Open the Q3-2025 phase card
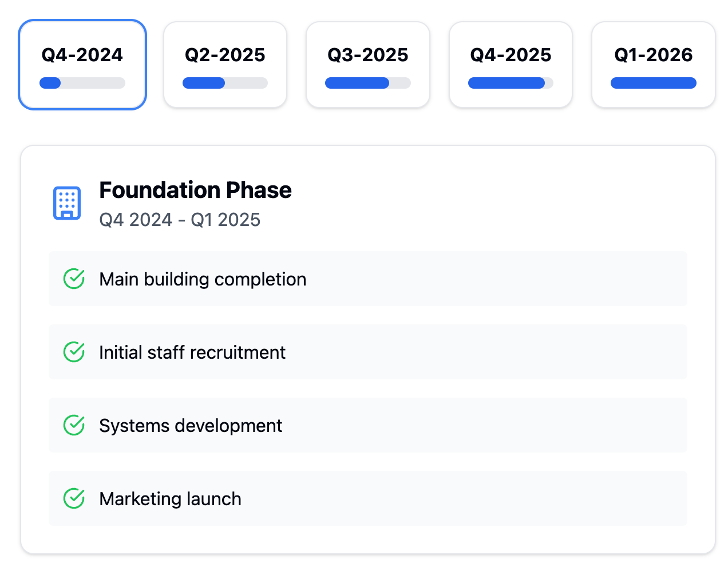 (368, 65)
